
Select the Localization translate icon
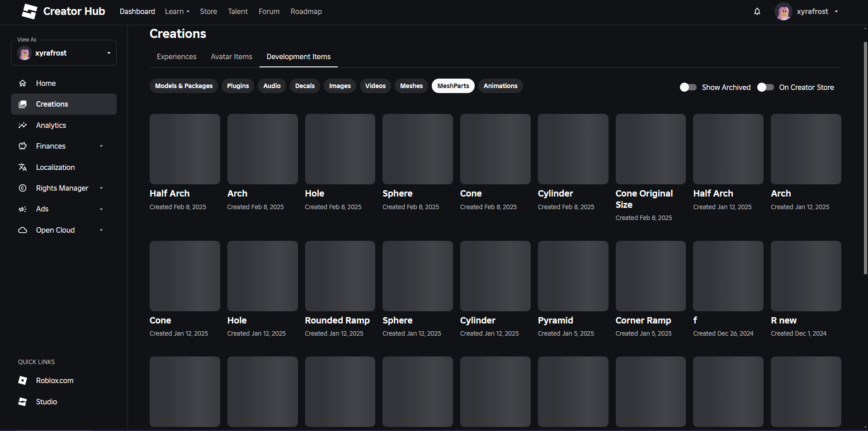(x=22, y=167)
